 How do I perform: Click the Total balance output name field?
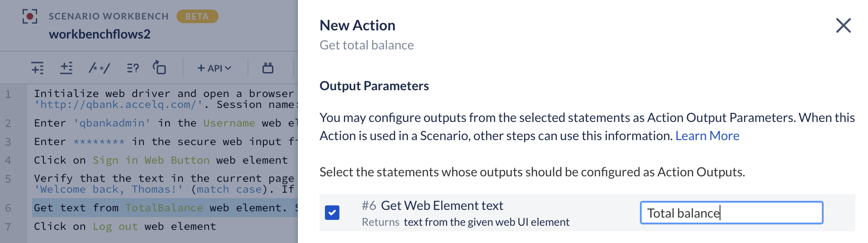731,213
